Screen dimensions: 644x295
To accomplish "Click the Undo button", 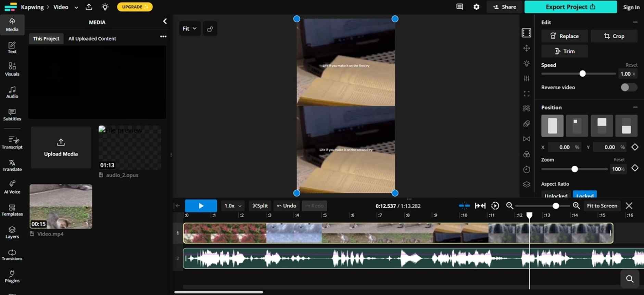I will coord(286,206).
